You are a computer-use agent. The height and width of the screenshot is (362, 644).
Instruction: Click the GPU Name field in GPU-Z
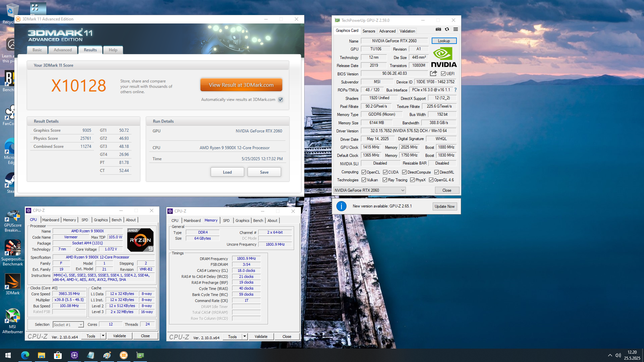point(394,41)
